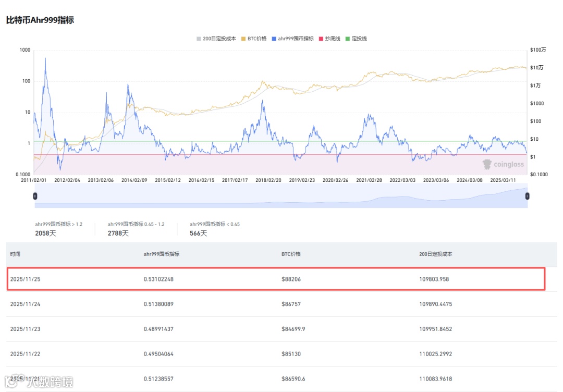This screenshot has height=392, width=563.
Task: Click the cost value 110083.9618
Action: coord(435,379)
